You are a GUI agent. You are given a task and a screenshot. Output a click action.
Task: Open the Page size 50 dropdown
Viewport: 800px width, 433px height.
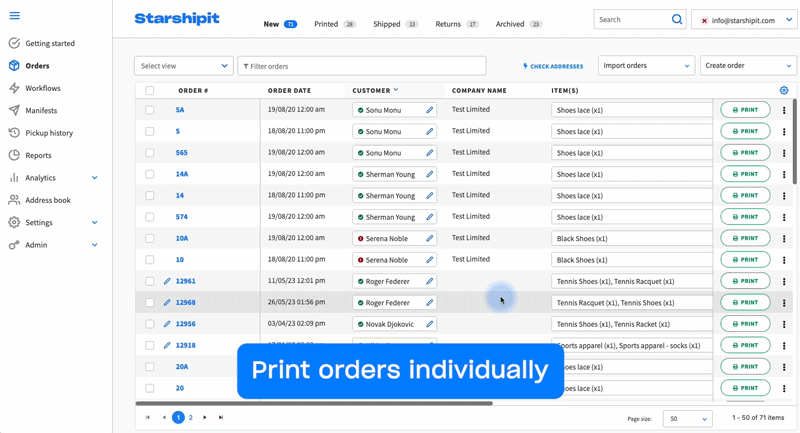click(x=687, y=418)
